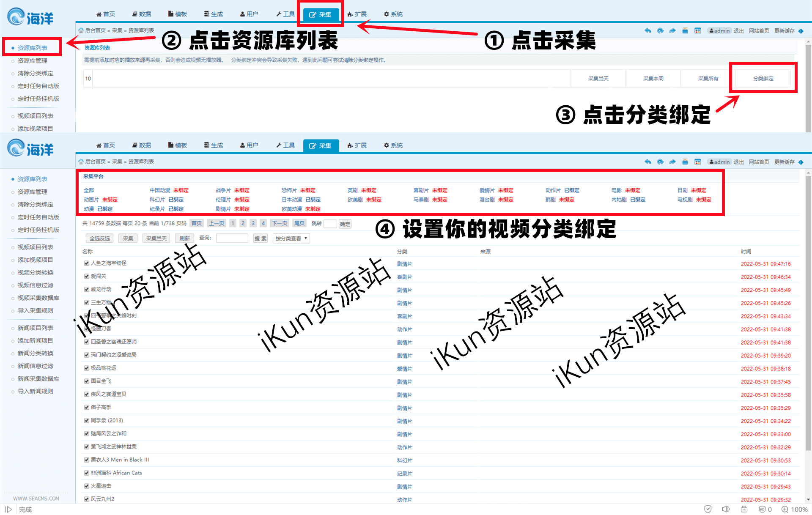Click the 搜索 search button beside query box
The width and height of the screenshot is (812, 515).
[x=261, y=238]
